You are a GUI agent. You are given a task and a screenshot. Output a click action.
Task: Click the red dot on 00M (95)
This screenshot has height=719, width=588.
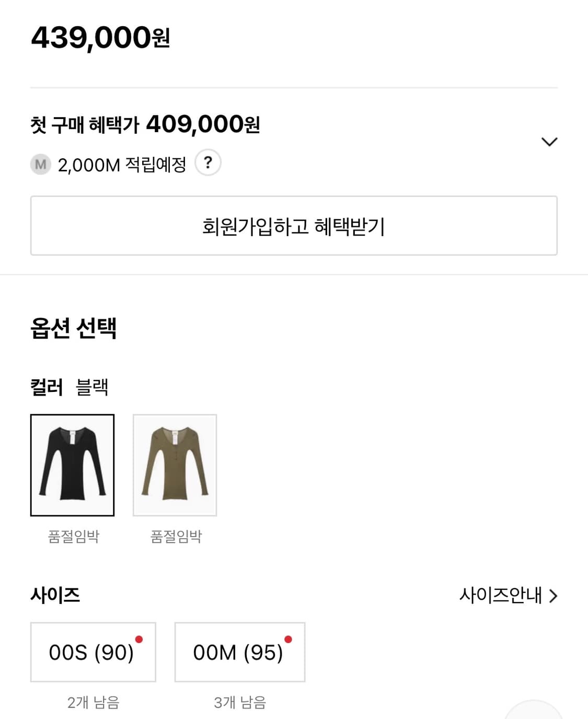pyautogui.click(x=288, y=639)
